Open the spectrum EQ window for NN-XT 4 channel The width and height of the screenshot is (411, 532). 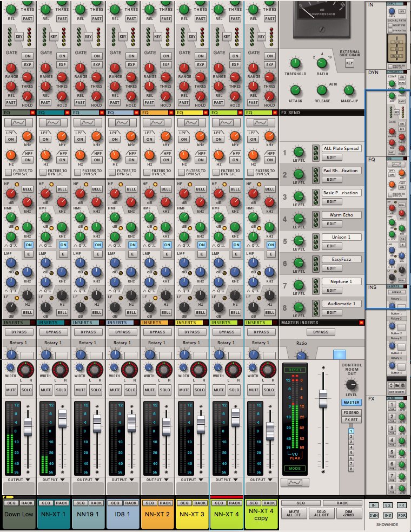point(227,122)
